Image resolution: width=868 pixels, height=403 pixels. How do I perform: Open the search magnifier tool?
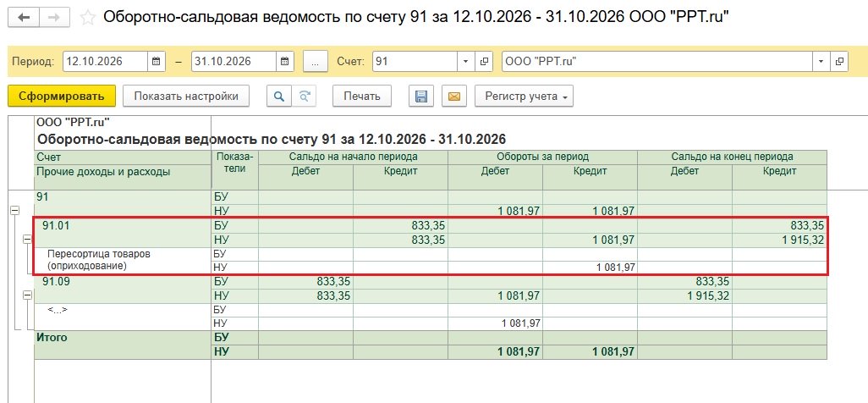click(x=279, y=96)
